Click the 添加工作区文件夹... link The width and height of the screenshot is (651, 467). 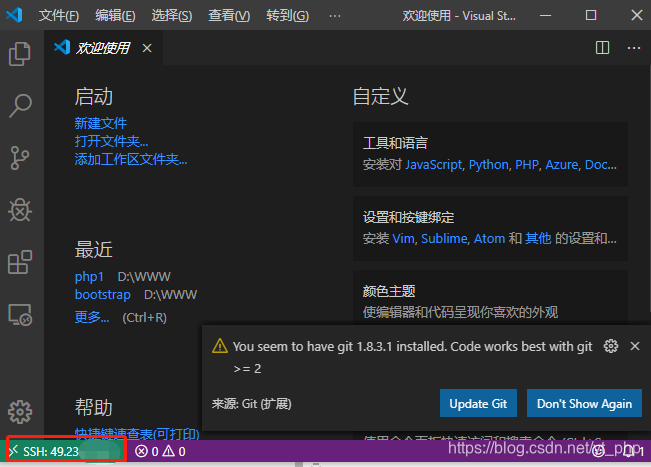[x=131, y=159]
